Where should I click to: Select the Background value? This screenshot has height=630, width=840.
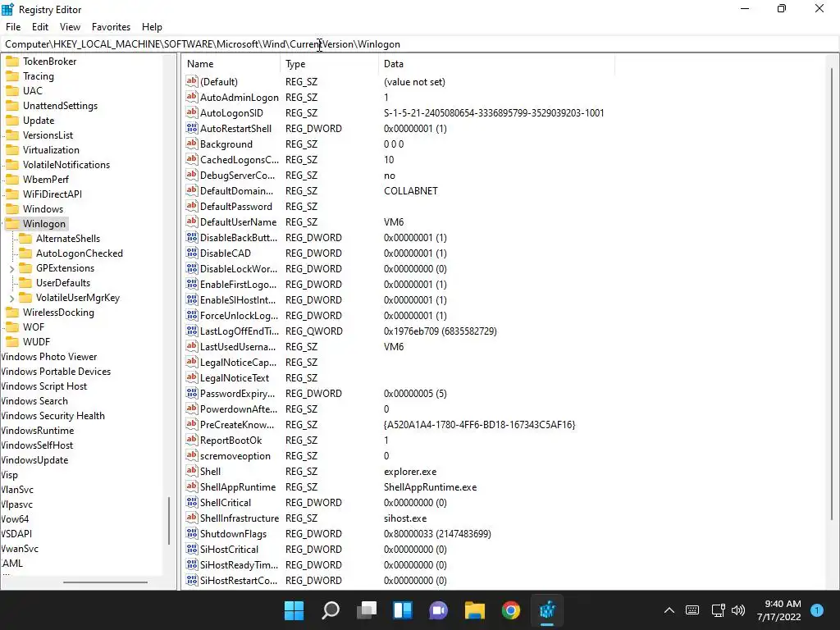226,144
